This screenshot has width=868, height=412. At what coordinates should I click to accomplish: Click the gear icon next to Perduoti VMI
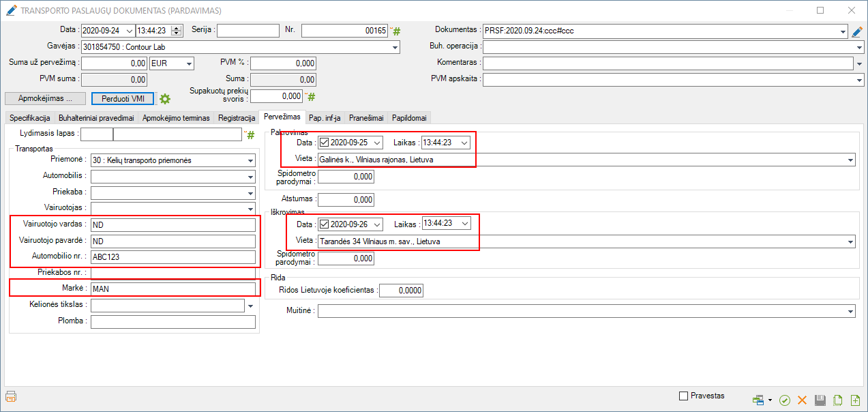tap(164, 99)
